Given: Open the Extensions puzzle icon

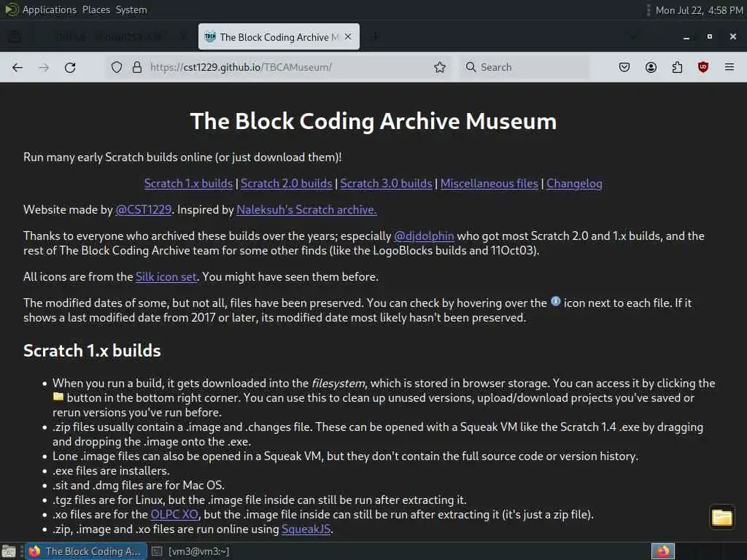Looking at the screenshot, I should 677,67.
